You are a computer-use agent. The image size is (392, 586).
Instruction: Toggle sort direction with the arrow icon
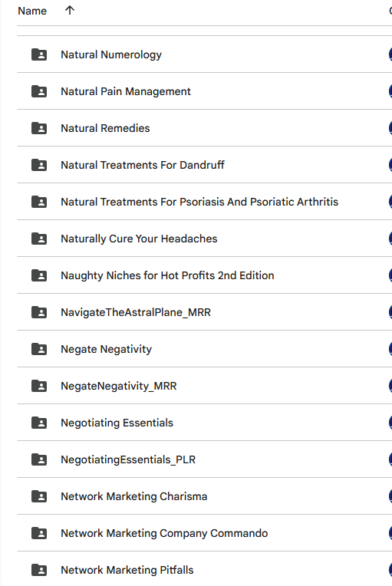(70, 11)
